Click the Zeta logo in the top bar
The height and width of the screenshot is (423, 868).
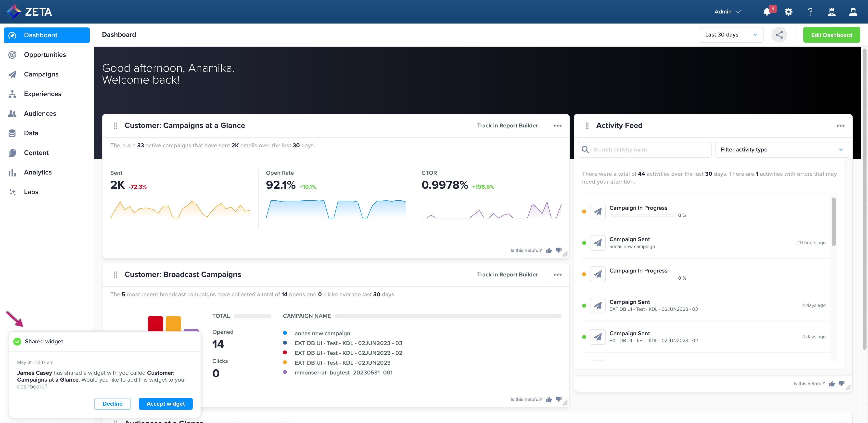point(30,12)
